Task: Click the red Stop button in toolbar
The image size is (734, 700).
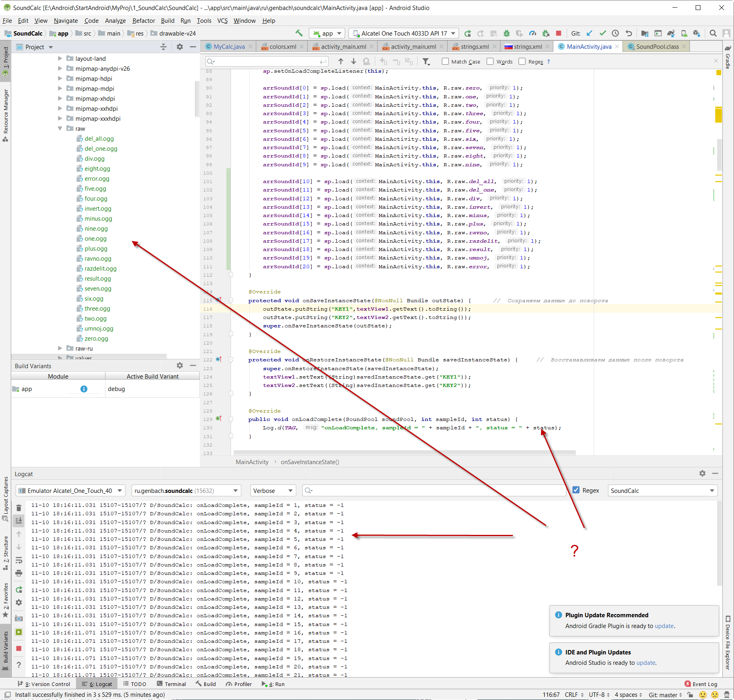Action: (x=559, y=34)
